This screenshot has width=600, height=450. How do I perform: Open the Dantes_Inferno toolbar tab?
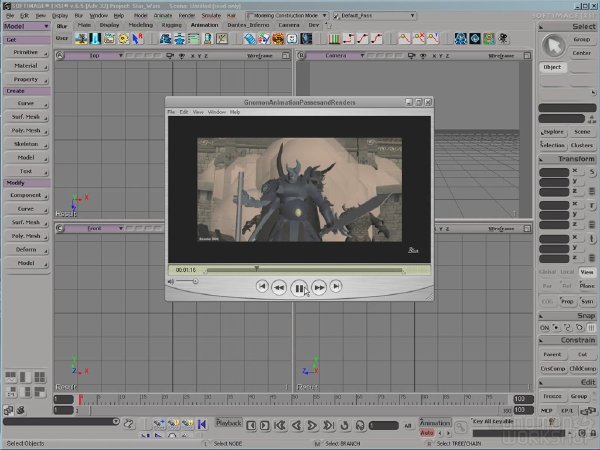(x=248, y=25)
